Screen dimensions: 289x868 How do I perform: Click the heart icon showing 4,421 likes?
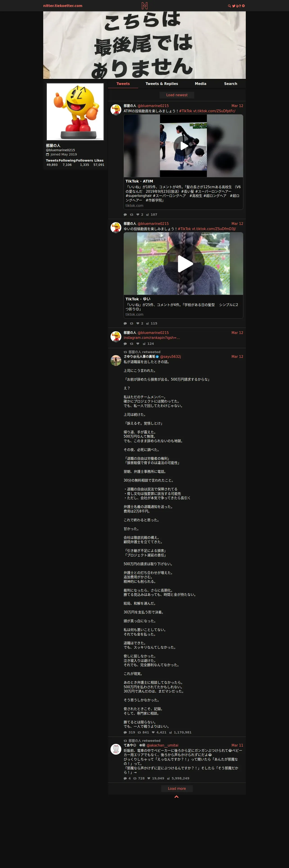(153, 733)
